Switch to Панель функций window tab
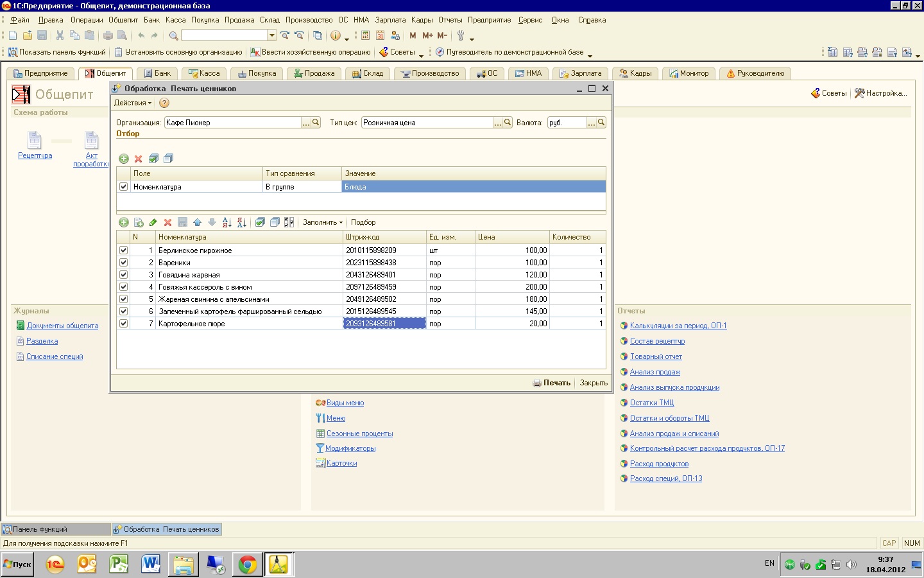Image resolution: width=924 pixels, height=578 pixels. pos(56,529)
